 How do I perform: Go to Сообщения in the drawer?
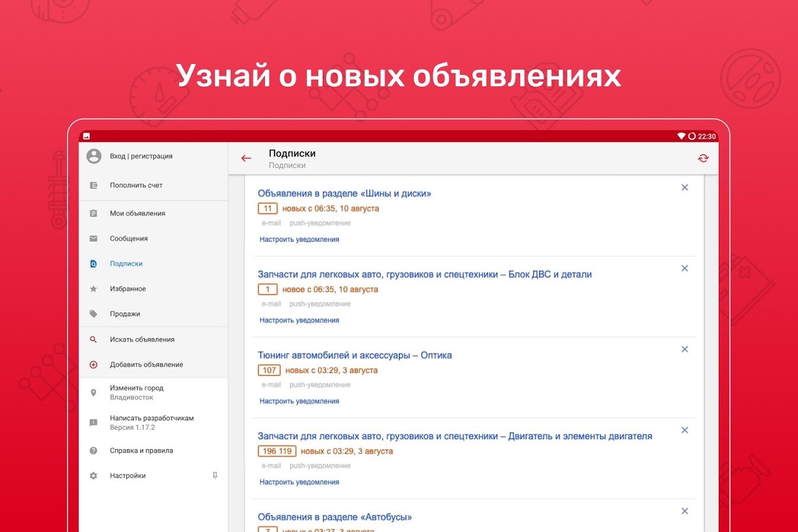pyautogui.click(x=153, y=239)
